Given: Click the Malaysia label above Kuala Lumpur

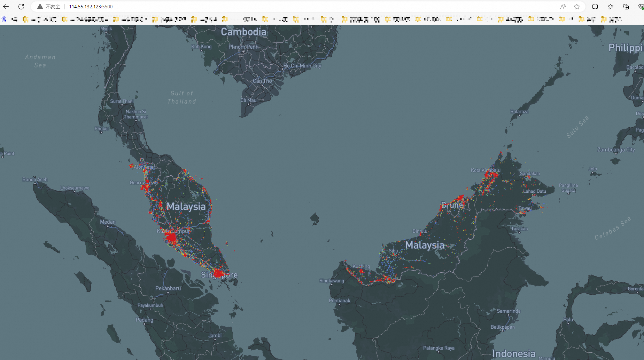Looking at the screenshot, I should click(x=186, y=206).
